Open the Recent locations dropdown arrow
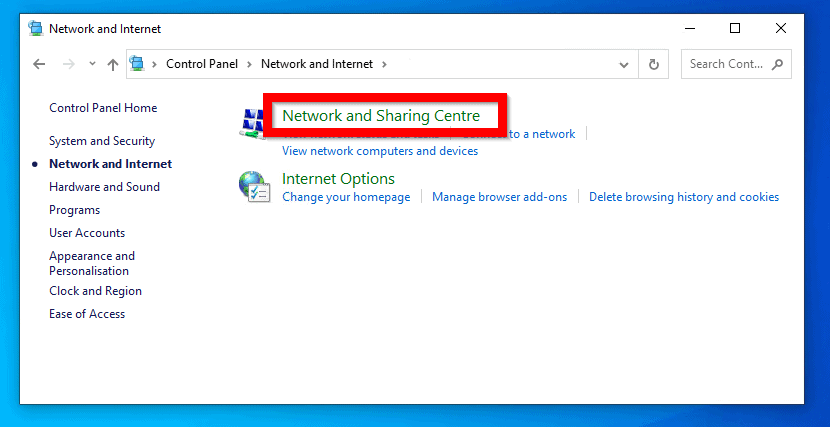Screen dimensions: 830x427 click(x=92, y=64)
